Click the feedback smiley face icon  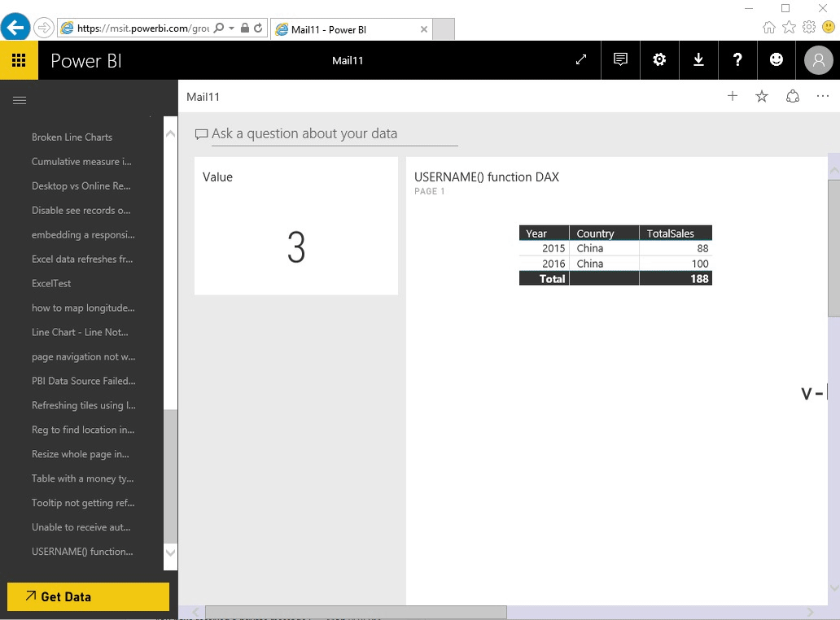[x=777, y=60]
